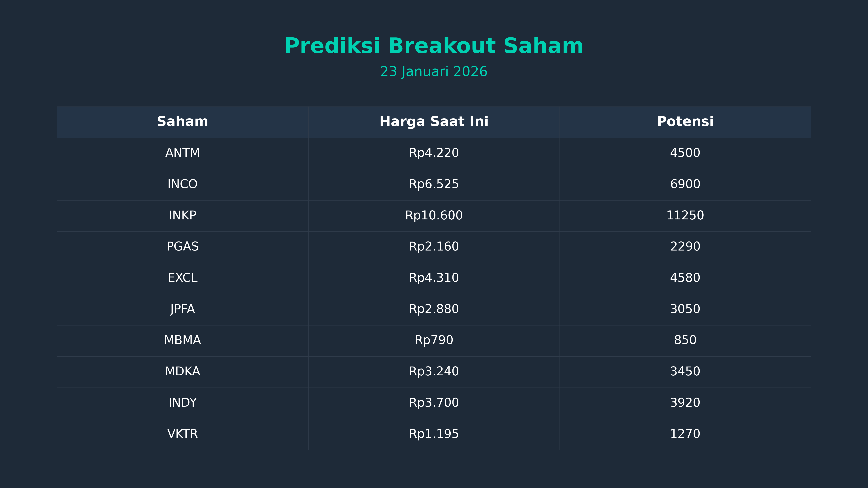Image resolution: width=868 pixels, height=488 pixels.
Task: Select the EXCL price Rp4.310
Action: pos(434,278)
